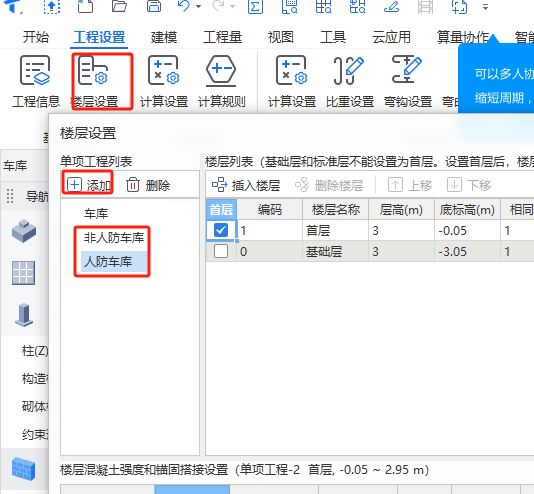The width and height of the screenshot is (534, 494).
Task: Select 车库 in 单项工程列表
Action: pos(96,214)
